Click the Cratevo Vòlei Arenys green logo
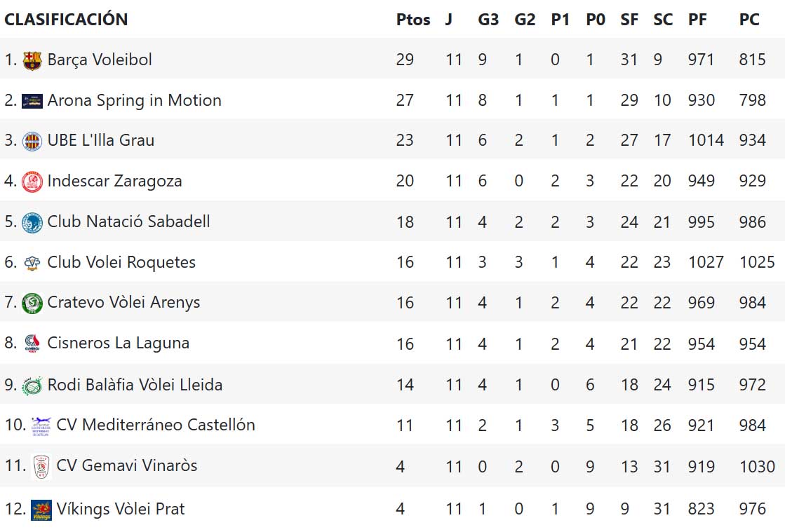The height and width of the screenshot is (532, 785). point(32,303)
